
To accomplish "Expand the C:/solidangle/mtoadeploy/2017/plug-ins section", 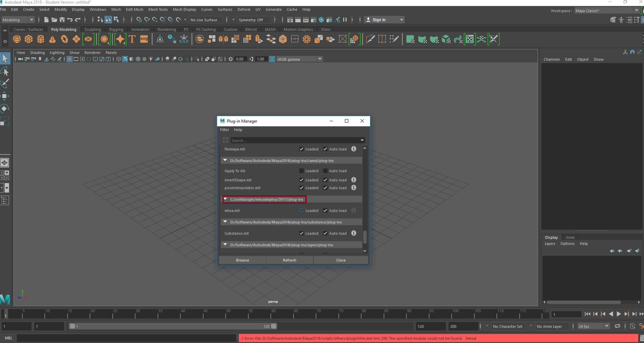I will pyautogui.click(x=225, y=199).
